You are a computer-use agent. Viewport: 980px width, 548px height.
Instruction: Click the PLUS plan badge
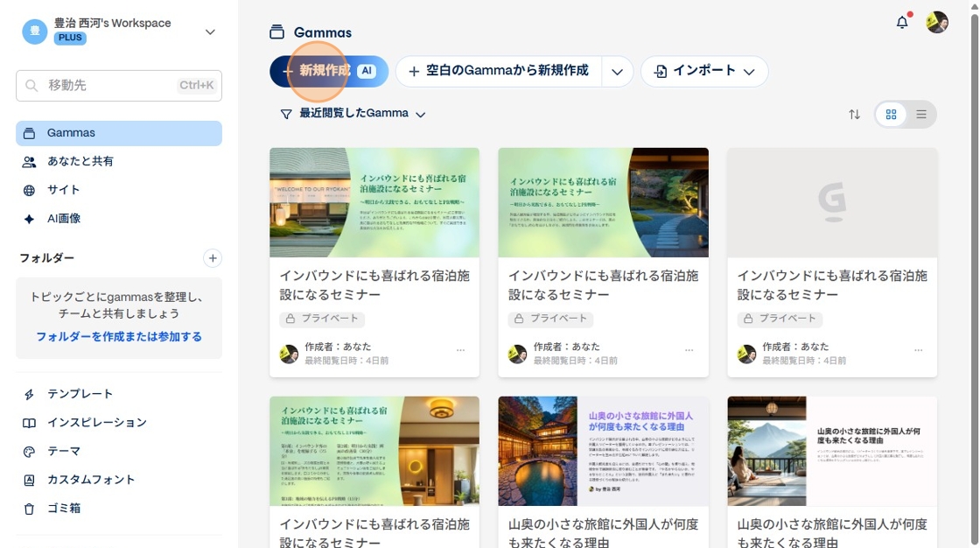point(70,38)
